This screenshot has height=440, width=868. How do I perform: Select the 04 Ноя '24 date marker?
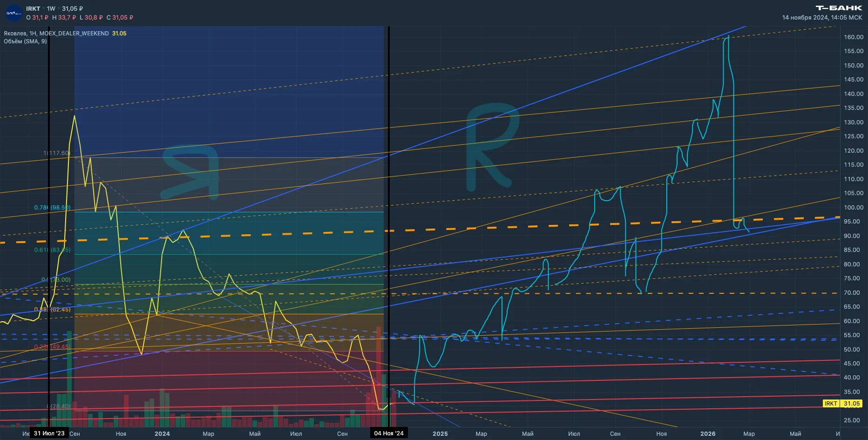[389, 433]
